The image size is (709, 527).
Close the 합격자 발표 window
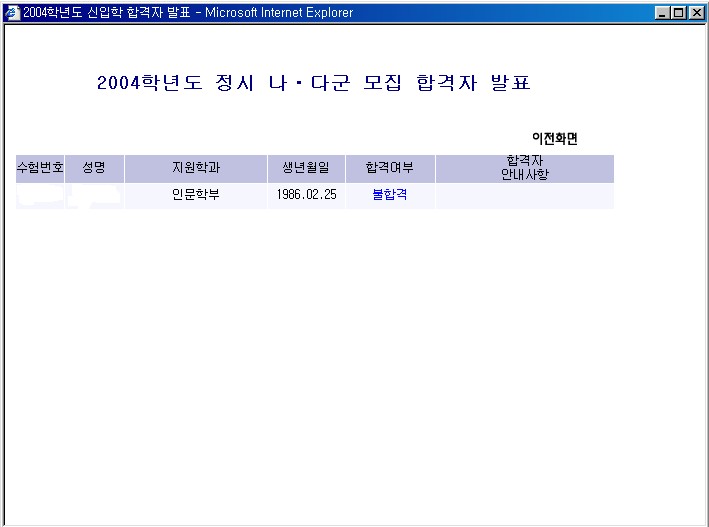click(697, 13)
